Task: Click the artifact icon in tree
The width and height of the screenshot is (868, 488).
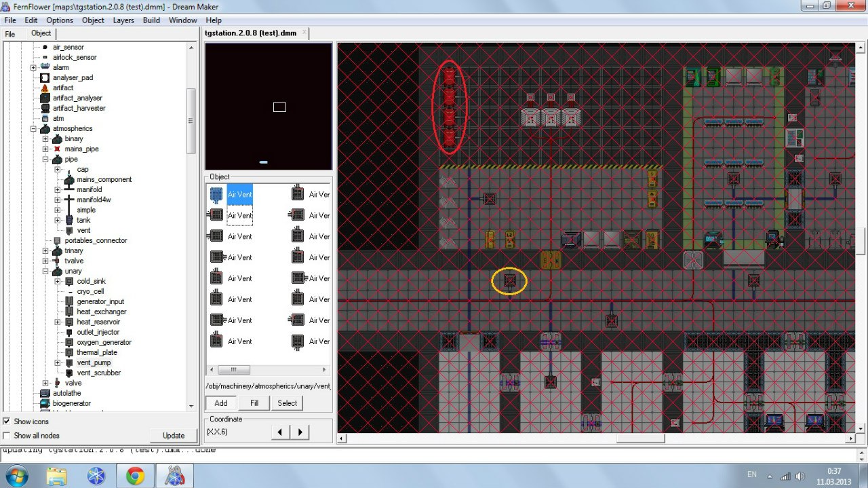Action: point(45,88)
